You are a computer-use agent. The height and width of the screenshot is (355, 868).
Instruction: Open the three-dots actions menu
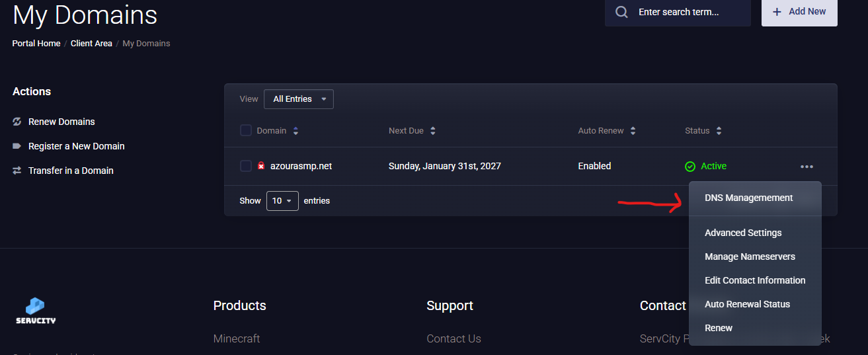pos(807,167)
